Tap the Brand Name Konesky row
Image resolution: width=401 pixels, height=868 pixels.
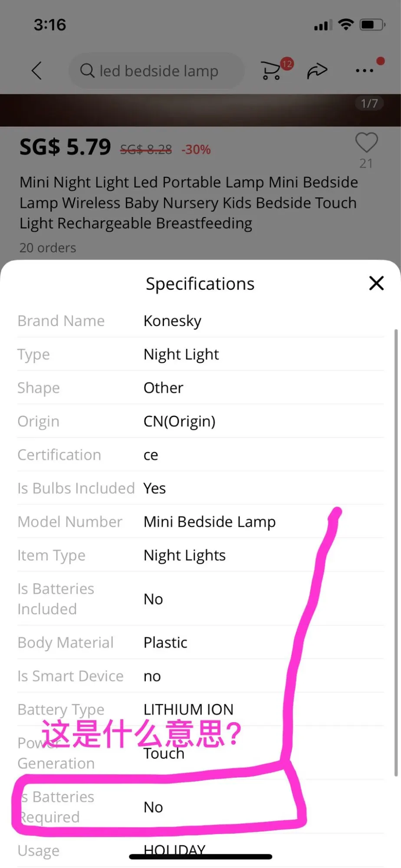coord(200,321)
